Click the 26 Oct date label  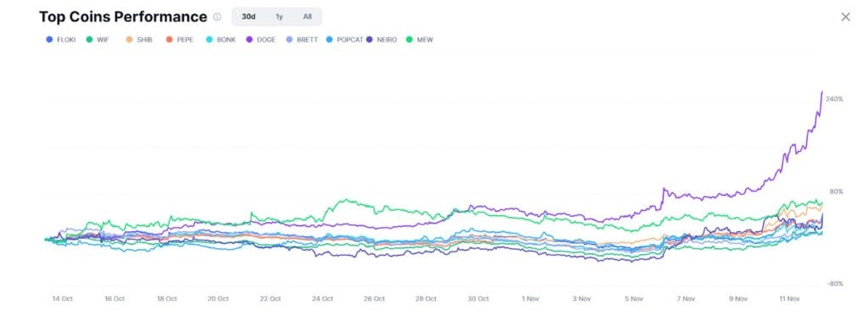click(x=374, y=299)
